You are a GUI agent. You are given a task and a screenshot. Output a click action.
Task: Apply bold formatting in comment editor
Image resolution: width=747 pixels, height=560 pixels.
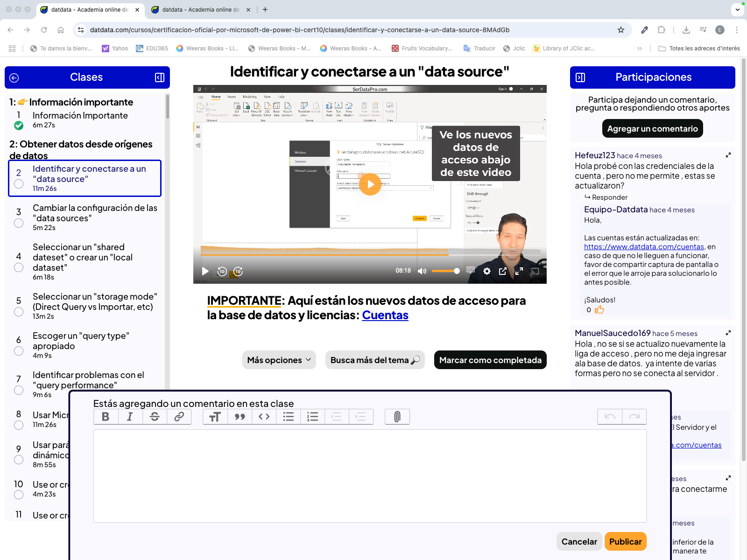106,417
